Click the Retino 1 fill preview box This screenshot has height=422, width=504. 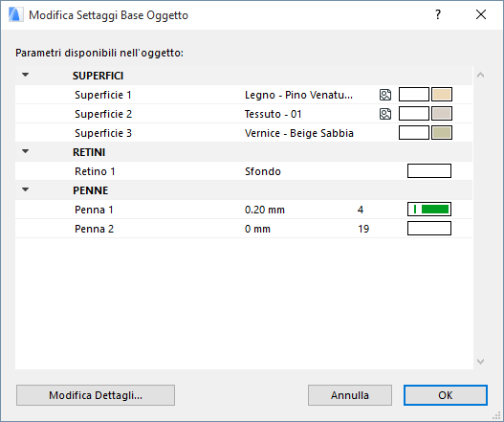(x=429, y=170)
